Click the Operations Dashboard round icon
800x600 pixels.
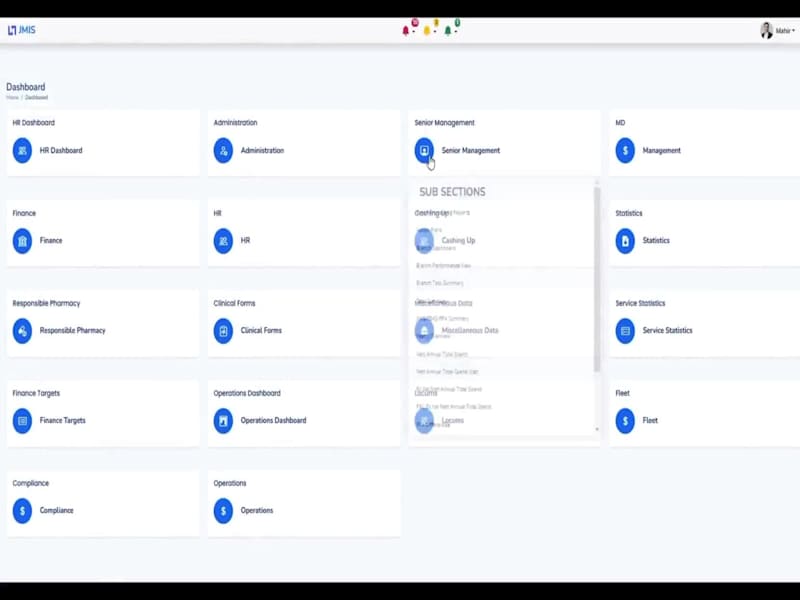pyautogui.click(x=223, y=421)
